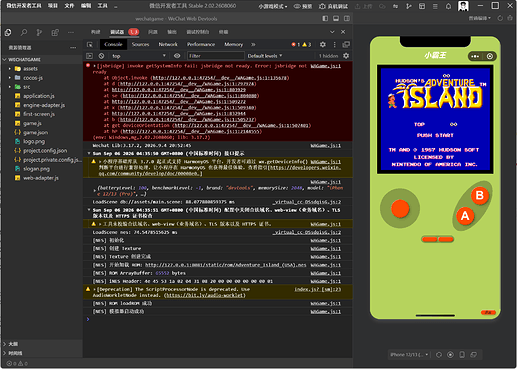Expand the src folder
This screenshot has width=517, height=369.
[10, 87]
